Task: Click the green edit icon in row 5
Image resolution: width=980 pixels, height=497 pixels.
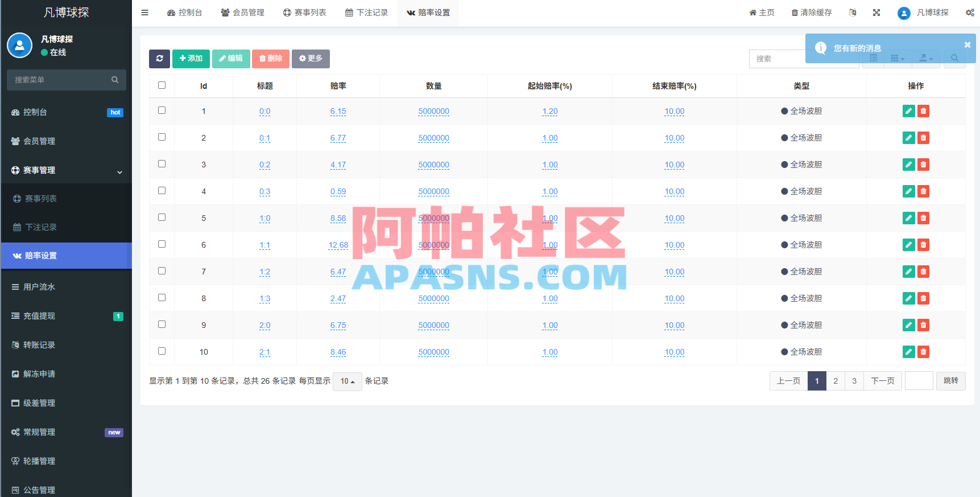Action: click(x=909, y=218)
